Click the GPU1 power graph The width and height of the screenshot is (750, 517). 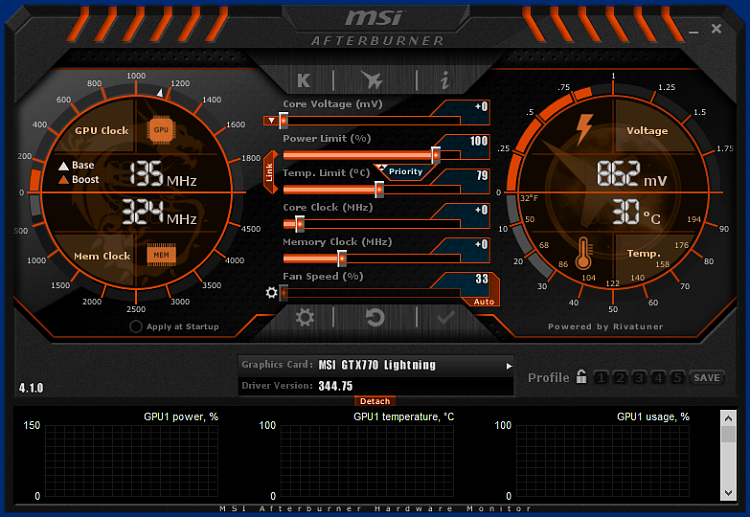[x=132, y=461]
